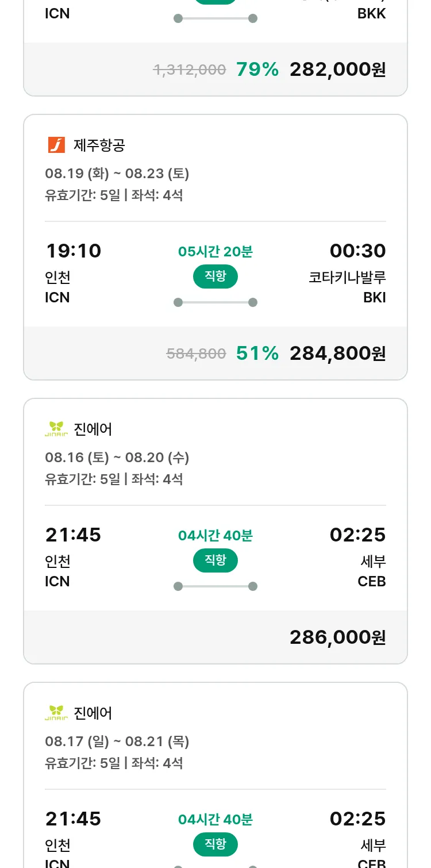
Task: Click the 79% discount label
Action: coord(257,69)
